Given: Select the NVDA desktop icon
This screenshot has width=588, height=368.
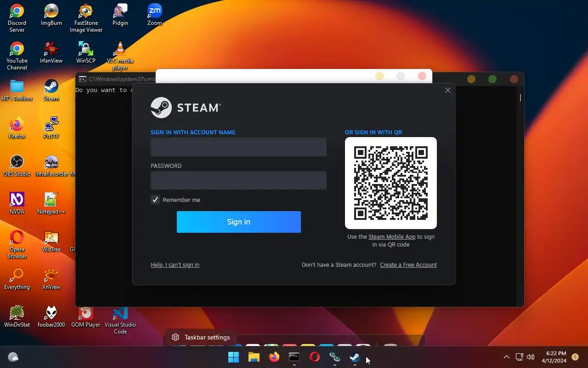Looking at the screenshot, I should click(x=17, y=204).
